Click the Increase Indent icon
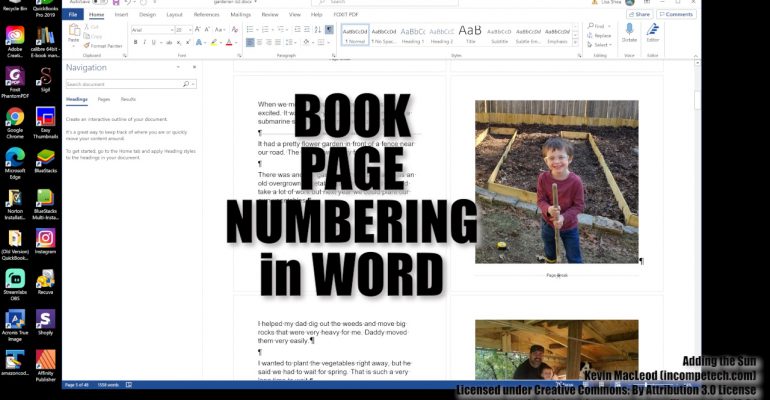 click(307, 30)
